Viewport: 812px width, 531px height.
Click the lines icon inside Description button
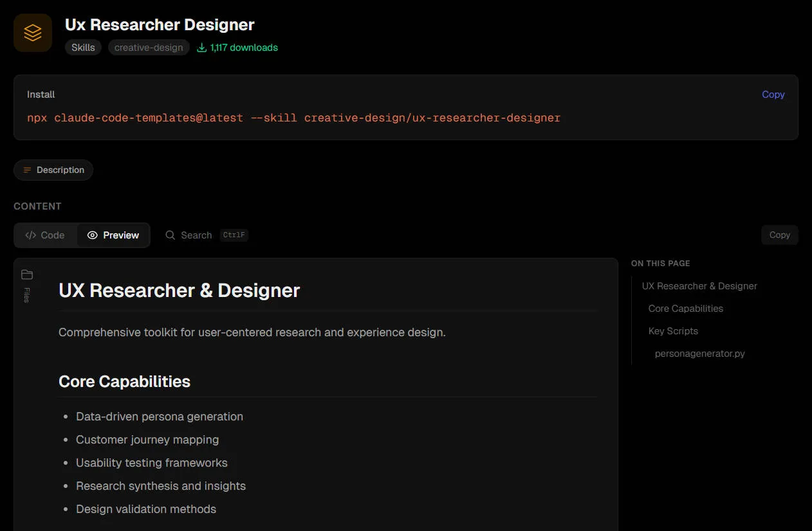pos(26,170)
